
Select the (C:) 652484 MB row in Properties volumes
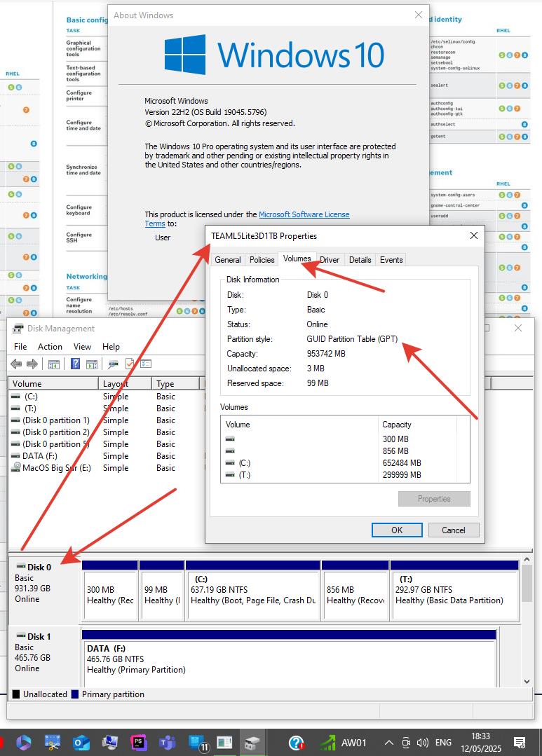click(x=344, y=463)
